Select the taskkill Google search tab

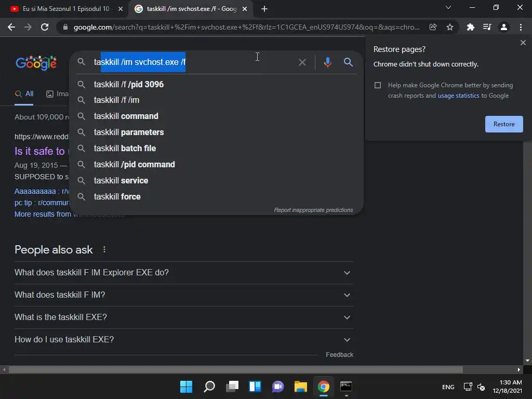coord(190,9)
